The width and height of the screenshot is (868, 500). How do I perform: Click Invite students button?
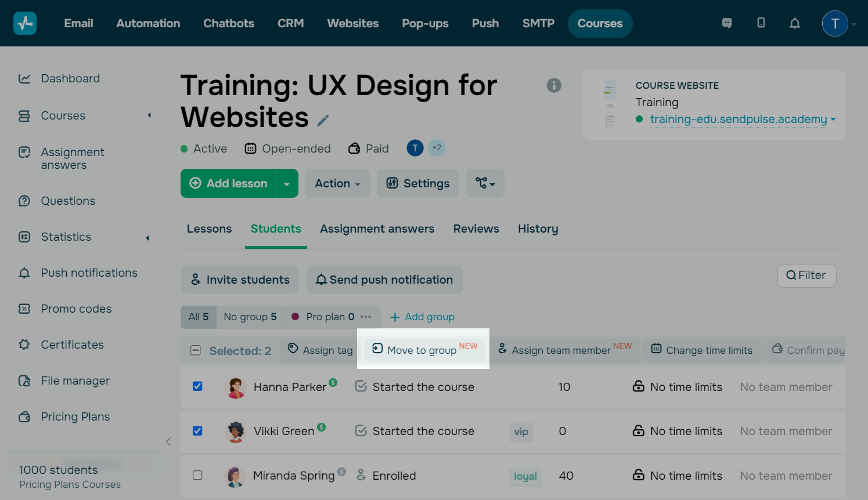click(x=240, y=280)
